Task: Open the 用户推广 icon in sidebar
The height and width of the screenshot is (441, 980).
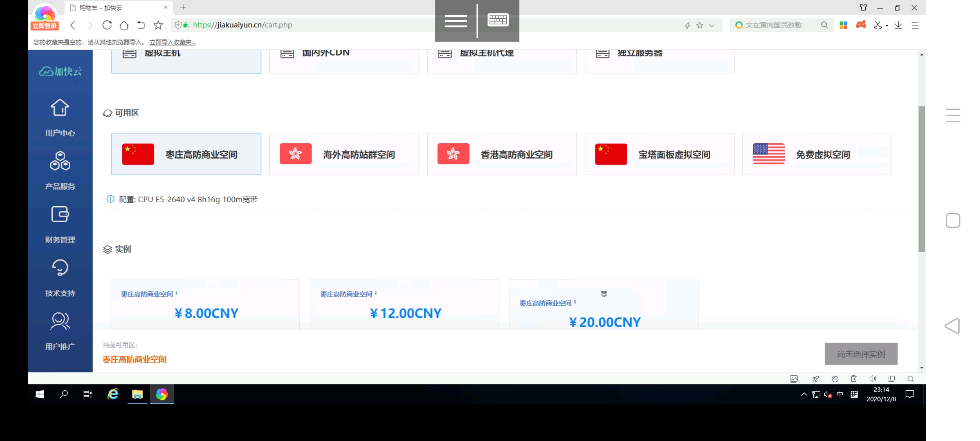Action: [x=60, y=321]
